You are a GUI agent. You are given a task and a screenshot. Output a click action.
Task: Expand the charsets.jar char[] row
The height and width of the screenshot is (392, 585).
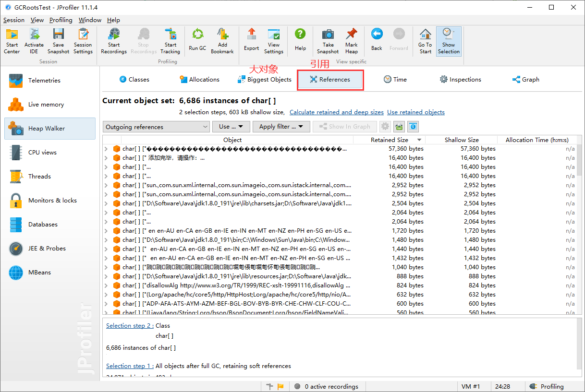pos(106,203)
